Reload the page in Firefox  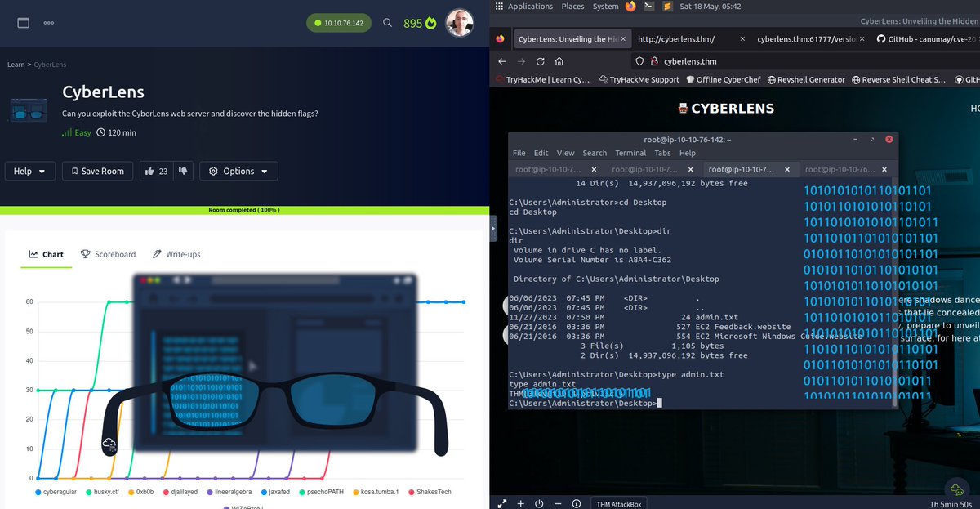541,60
